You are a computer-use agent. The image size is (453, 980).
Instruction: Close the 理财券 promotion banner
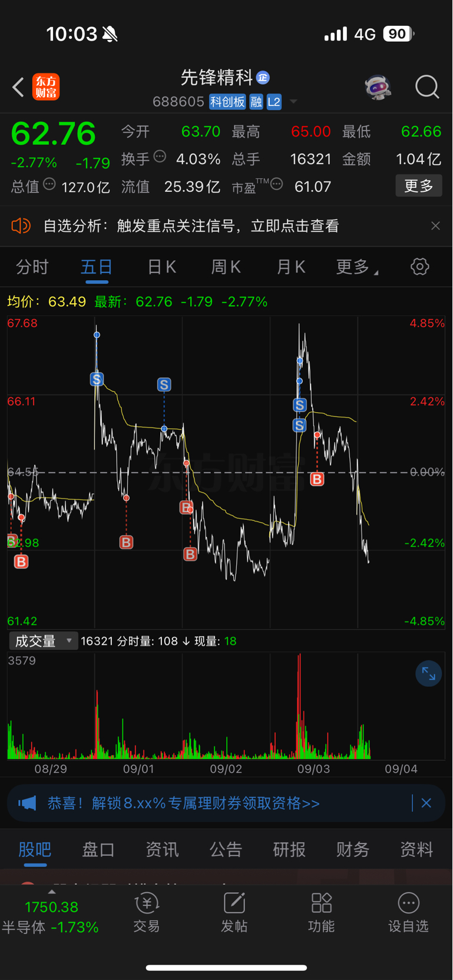[x=426, y=803]
